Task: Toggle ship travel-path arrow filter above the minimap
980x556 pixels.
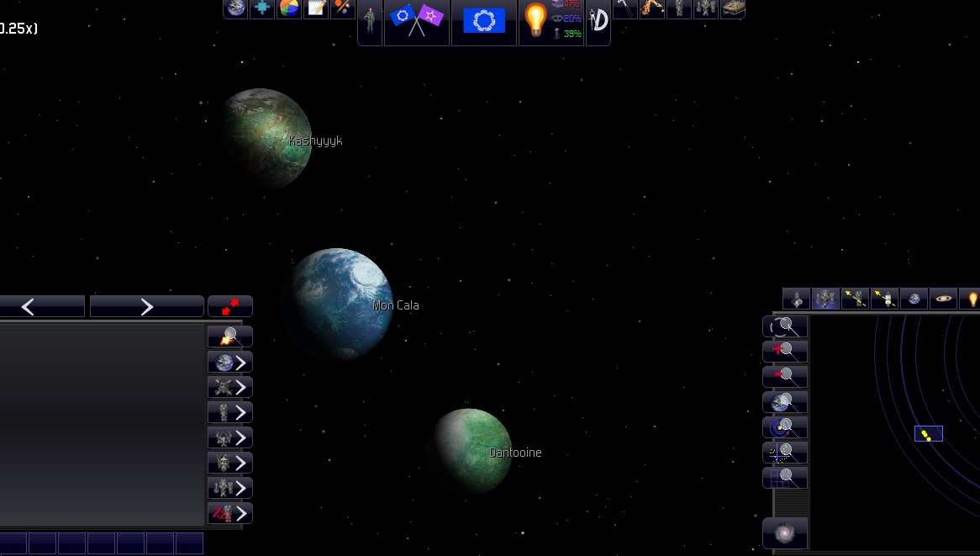Action: click(x=855, y=299)
